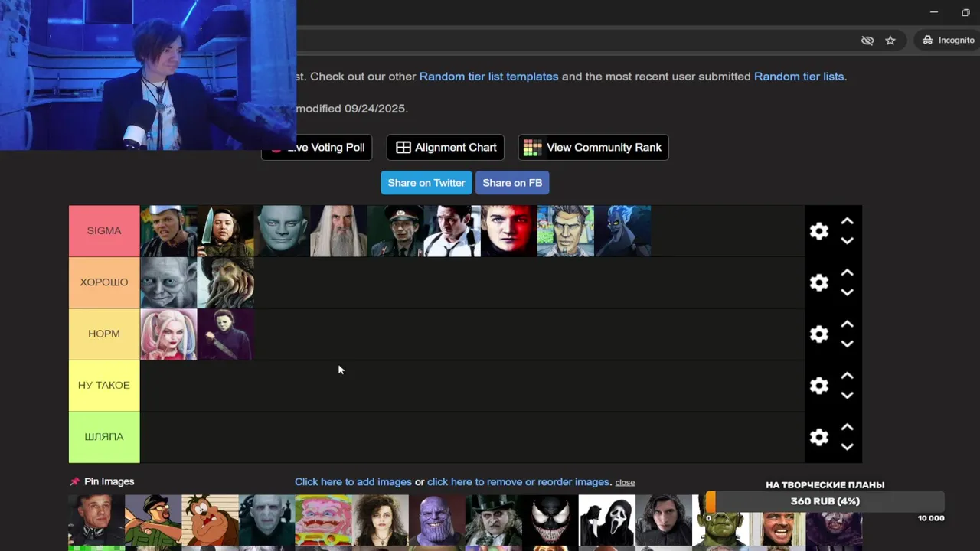The image size is (980, 551).
Task: Pick top-hat man with monocle
Action: click(493, 520)
